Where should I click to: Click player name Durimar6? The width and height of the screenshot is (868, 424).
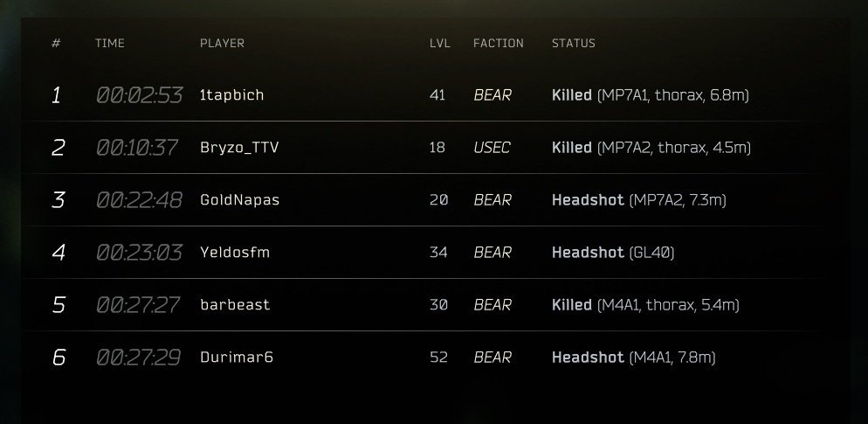pyautogui.click(x=237, y=358)
